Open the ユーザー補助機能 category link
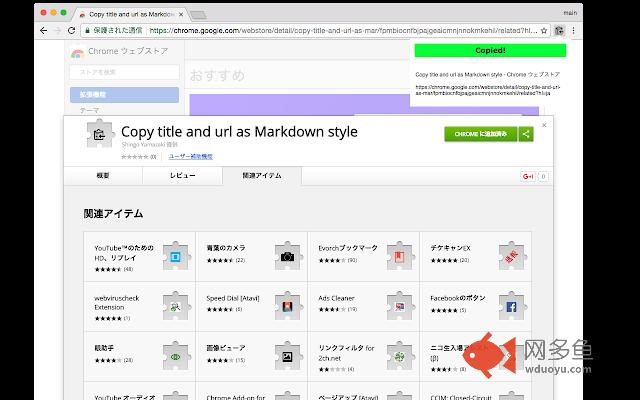640x400 pixels. pyautogui.click(x=191, y=156)
